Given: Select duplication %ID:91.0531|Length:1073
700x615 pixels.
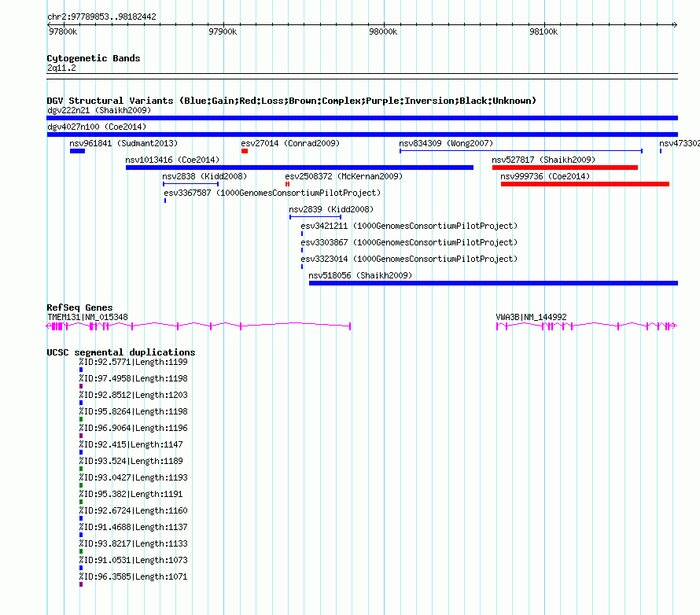Looking at the screenshot, I should (x=134, y=560).
